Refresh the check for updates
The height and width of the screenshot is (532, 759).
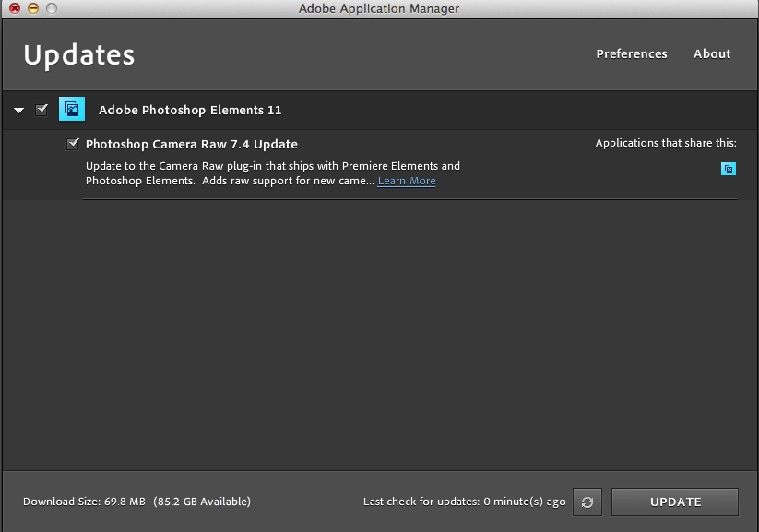(587, 502)
